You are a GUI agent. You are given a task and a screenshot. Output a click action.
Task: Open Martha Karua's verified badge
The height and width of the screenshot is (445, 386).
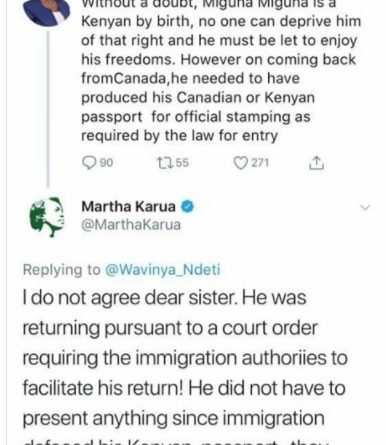tap(187, 207)
